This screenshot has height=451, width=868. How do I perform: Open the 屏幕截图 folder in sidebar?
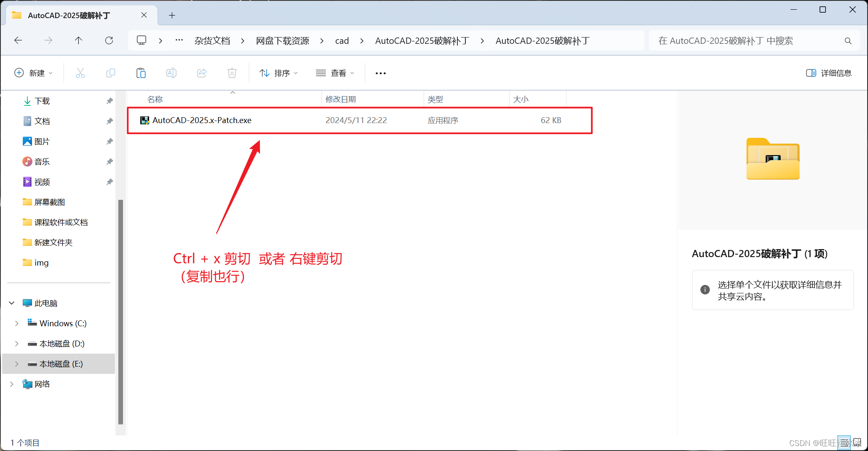[x=49, y=202]
